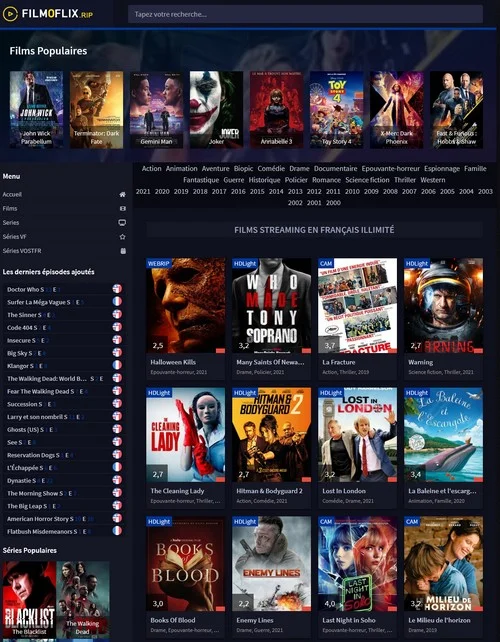The height and width of the screenshot is (642, 500).
Task: Click the flag icon next to The Sinner
Action: point(117,314)
